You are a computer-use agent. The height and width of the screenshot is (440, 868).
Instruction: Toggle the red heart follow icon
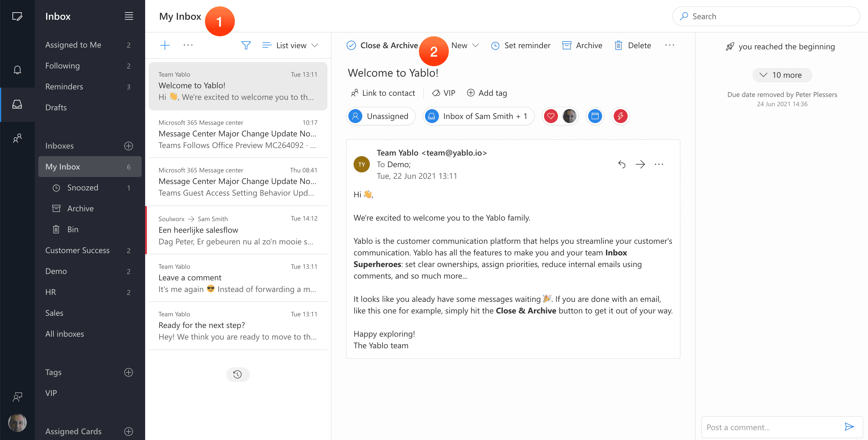tap(551, 116)
